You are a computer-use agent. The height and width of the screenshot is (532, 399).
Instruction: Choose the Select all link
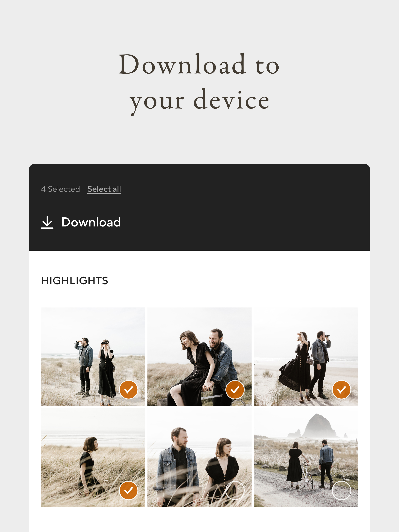click(104, 189)
